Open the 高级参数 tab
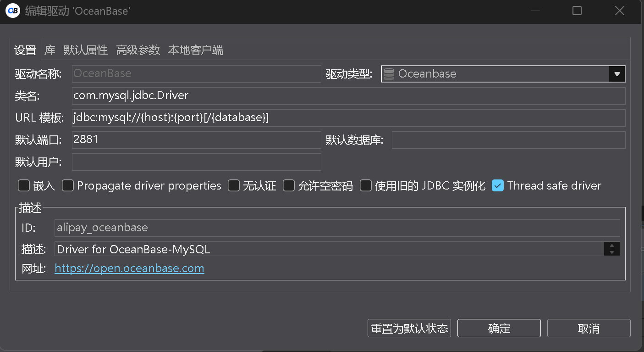 coord(138,50)
